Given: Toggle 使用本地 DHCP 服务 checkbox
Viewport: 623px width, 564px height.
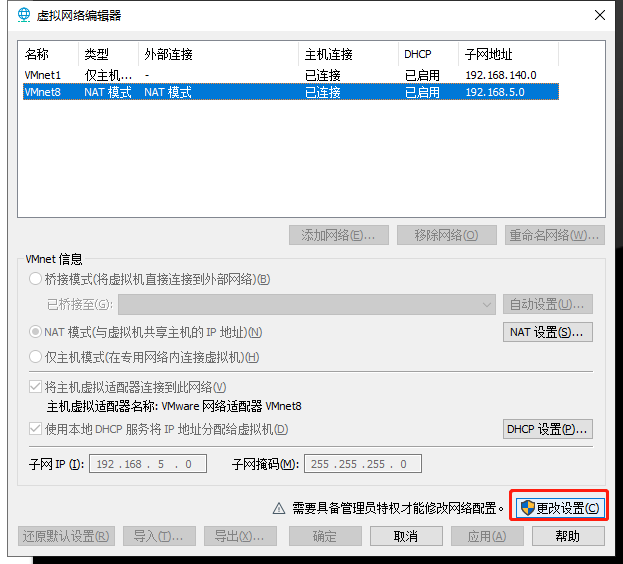Looking at the screenshot, I should (35, 429).
